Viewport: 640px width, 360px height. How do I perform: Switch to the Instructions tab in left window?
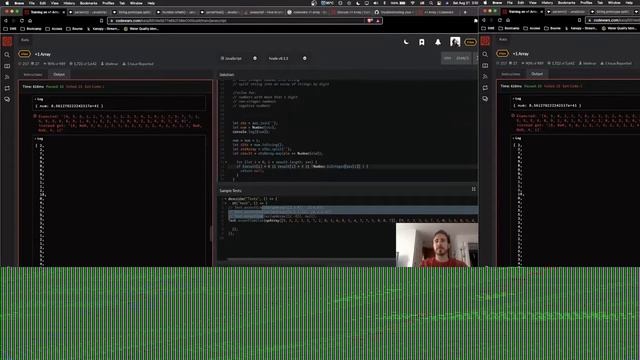[x=33, y=75]
